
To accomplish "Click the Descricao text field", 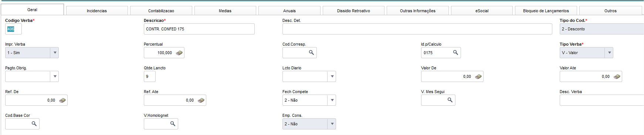I will click(x=199, y=29).
